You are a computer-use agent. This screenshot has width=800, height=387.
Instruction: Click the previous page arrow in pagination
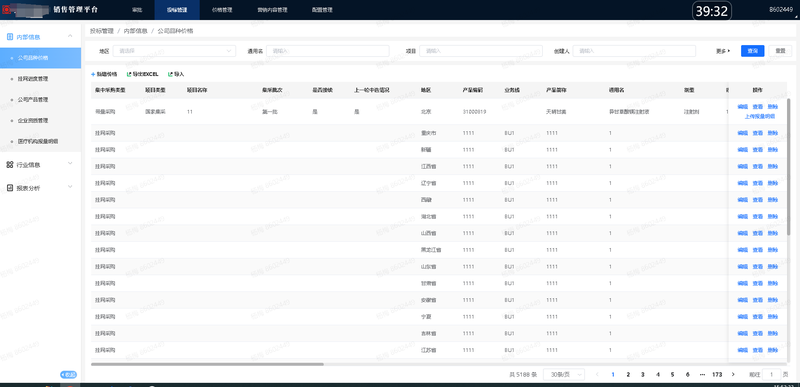click(597, 374)
